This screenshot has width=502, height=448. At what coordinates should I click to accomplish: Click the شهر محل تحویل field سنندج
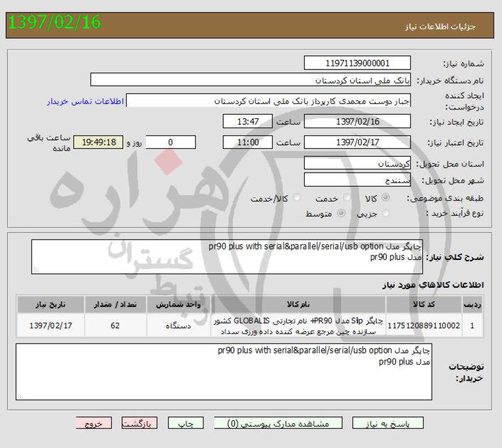click(357, 179)
